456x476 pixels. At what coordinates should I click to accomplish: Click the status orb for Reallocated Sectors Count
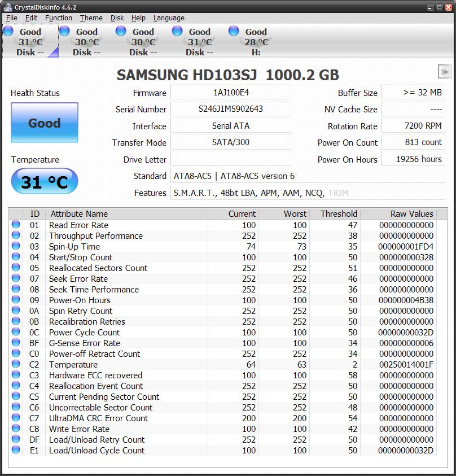[x=16, y=268]
